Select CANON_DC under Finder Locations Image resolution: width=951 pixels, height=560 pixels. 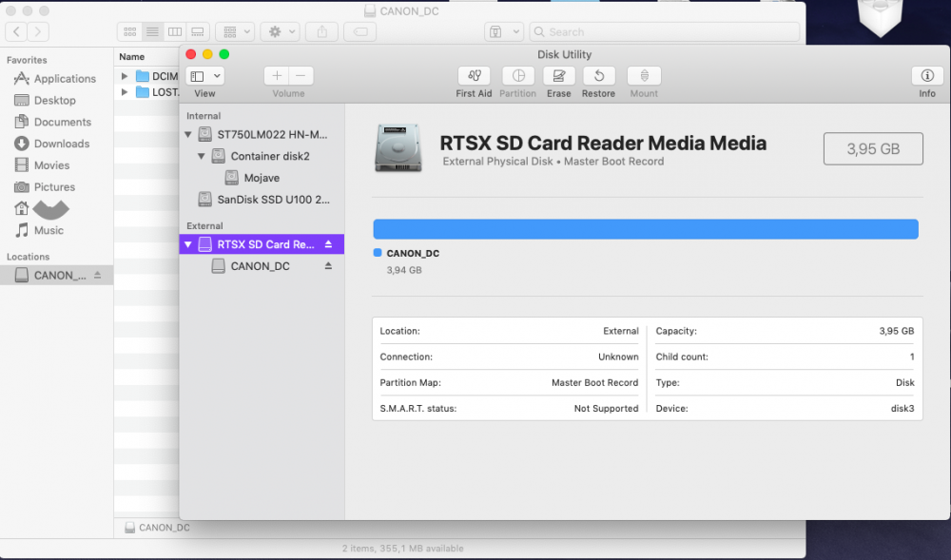[56, 275]
